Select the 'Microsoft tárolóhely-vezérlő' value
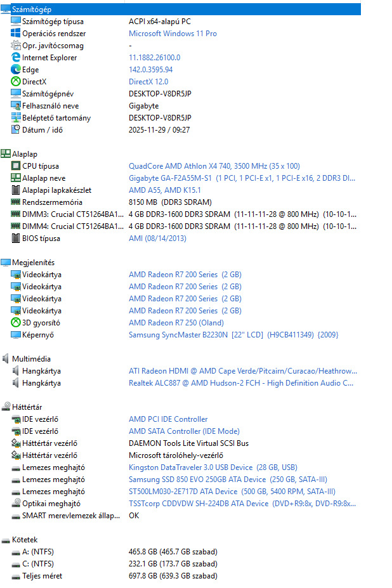 click(176, 455)
